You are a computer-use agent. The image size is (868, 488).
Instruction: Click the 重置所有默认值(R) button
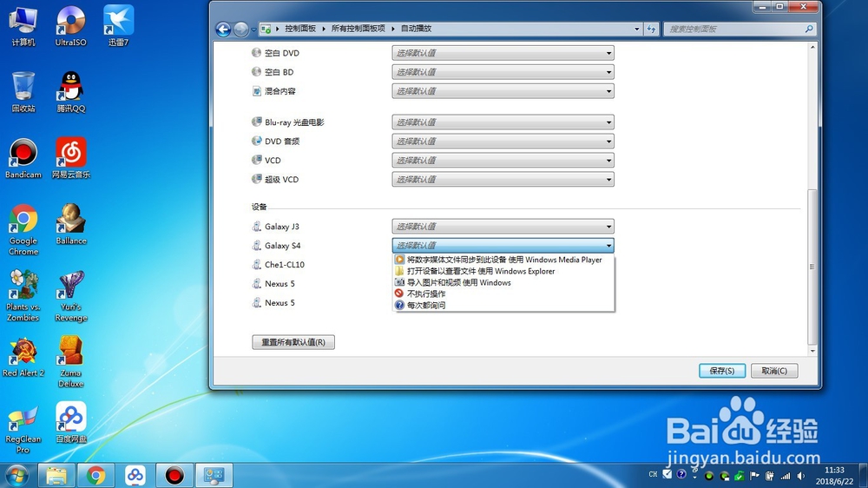tap(293, 342)
